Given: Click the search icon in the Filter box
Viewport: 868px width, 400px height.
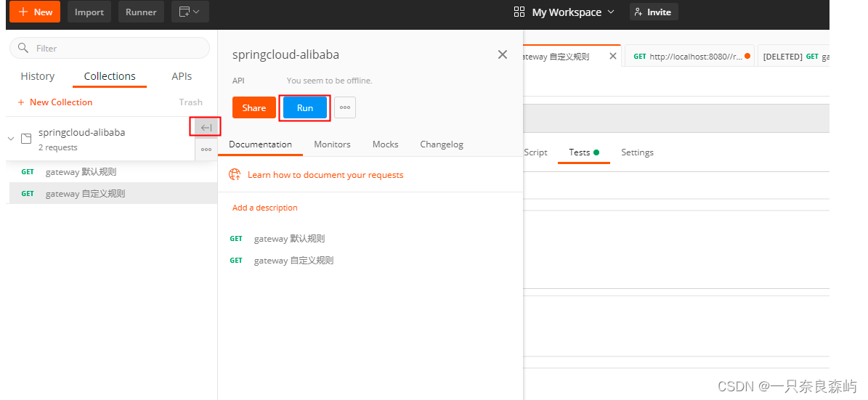Looking at the screenshot, I should pos(24,48).
